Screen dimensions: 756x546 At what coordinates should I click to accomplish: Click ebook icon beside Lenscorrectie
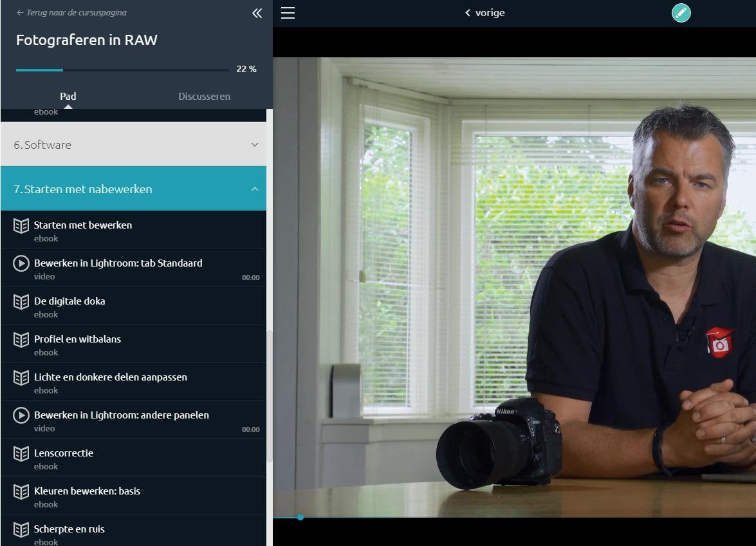point(21,454)
